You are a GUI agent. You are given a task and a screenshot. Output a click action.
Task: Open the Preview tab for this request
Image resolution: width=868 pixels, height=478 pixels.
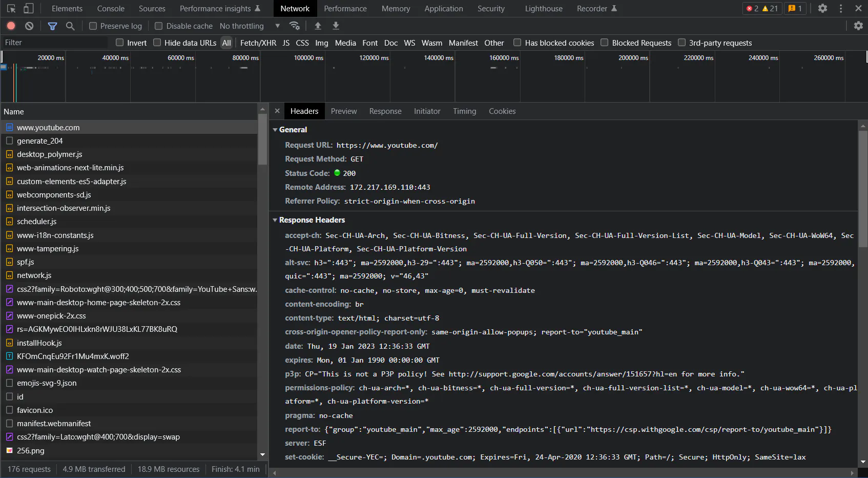343,111
